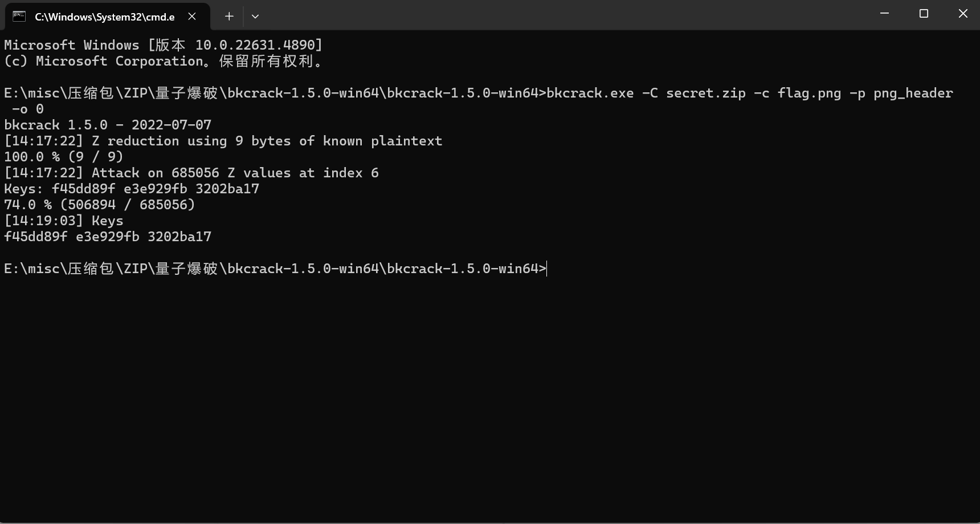The image size is (980, 524).
Task: Click the Z reduction output line
Action: click(x=223, y=141)
